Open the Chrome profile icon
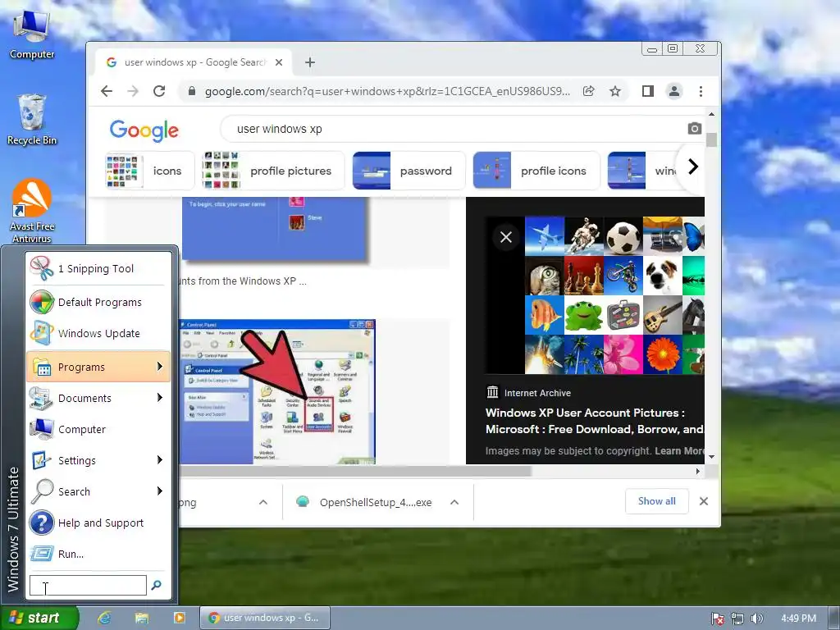The image size is (840, 630). point(674,91)
